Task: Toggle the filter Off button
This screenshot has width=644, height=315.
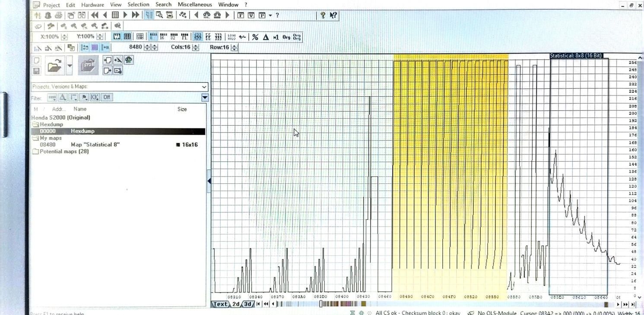Action: pos(107,98)
